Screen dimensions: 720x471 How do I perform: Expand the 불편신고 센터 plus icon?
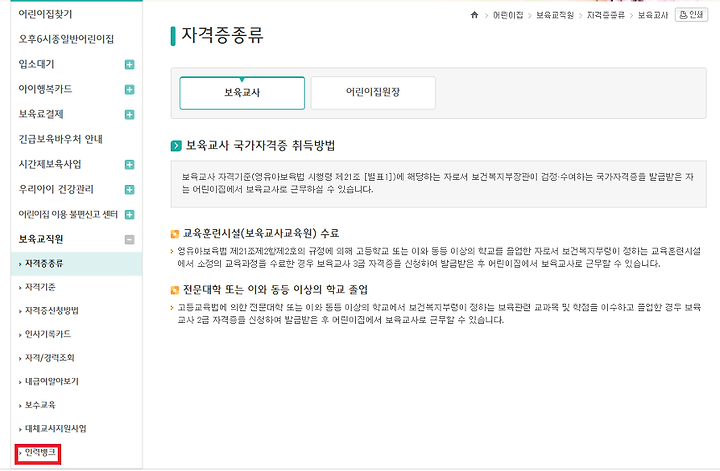coord(129,214)
